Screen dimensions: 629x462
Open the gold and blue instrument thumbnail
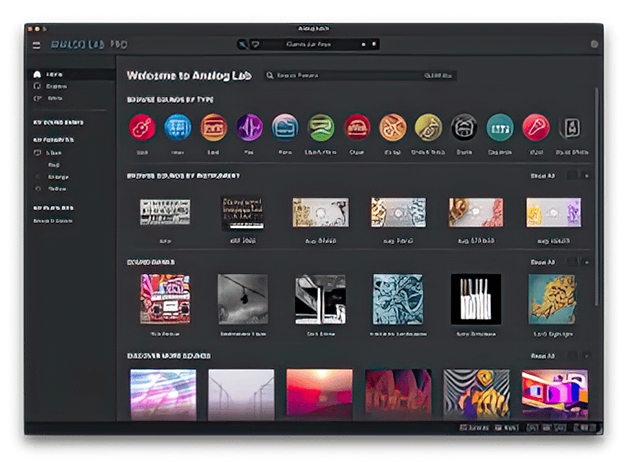click(398, 212)
